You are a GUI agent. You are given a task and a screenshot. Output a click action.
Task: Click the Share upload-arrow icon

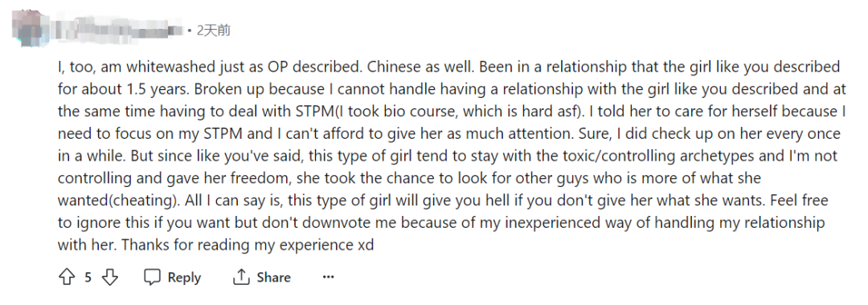pyautogui.click(x=241, y=277)
